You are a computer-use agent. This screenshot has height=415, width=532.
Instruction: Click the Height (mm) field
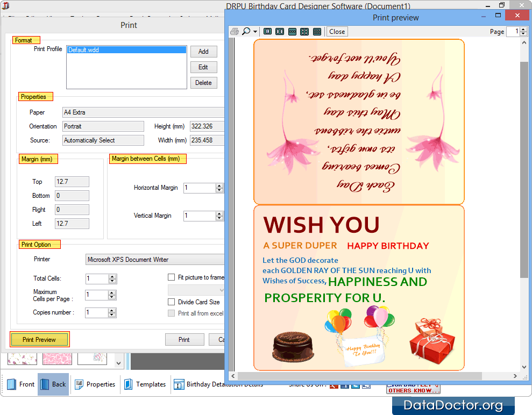click(207, 126)
